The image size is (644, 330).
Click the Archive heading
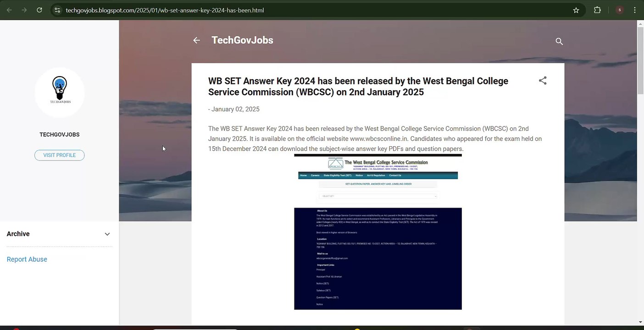(18, 234)
